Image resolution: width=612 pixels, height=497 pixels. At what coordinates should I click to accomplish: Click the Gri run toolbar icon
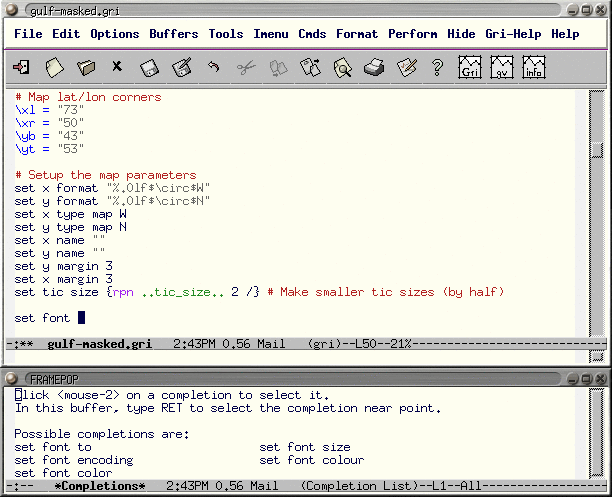470,67
